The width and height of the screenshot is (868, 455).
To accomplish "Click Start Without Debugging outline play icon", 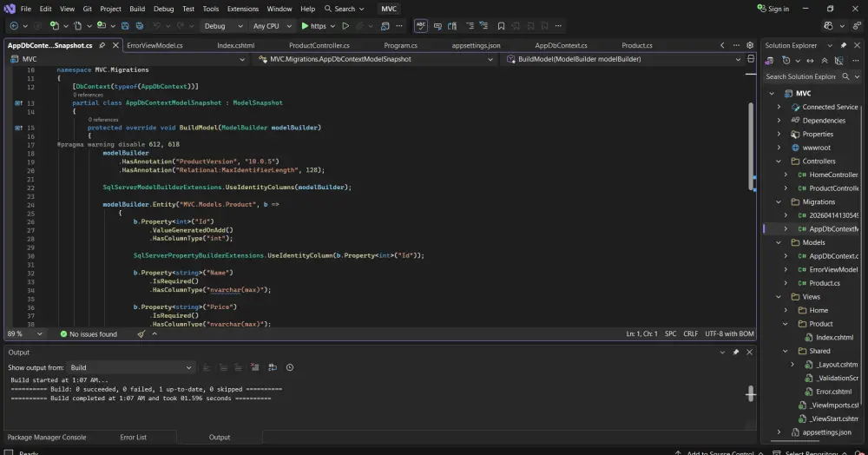I will [345, 26].
